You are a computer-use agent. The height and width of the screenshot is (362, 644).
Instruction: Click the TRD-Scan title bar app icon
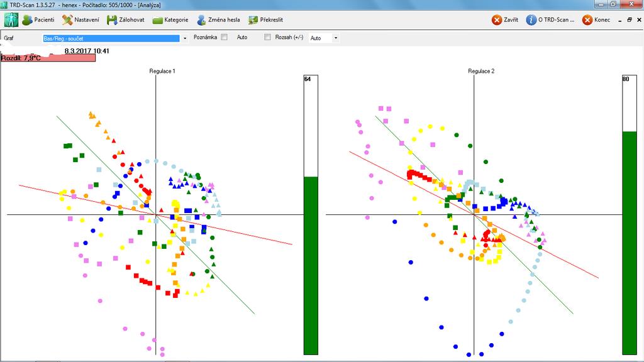coord(4,5)
